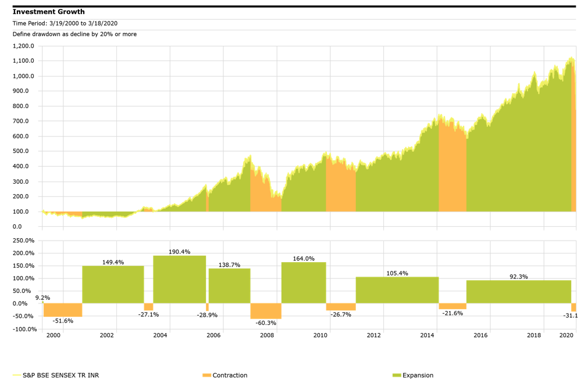
Task: Click the 164.0% expansion bar
Action: (x=304, y=283)
